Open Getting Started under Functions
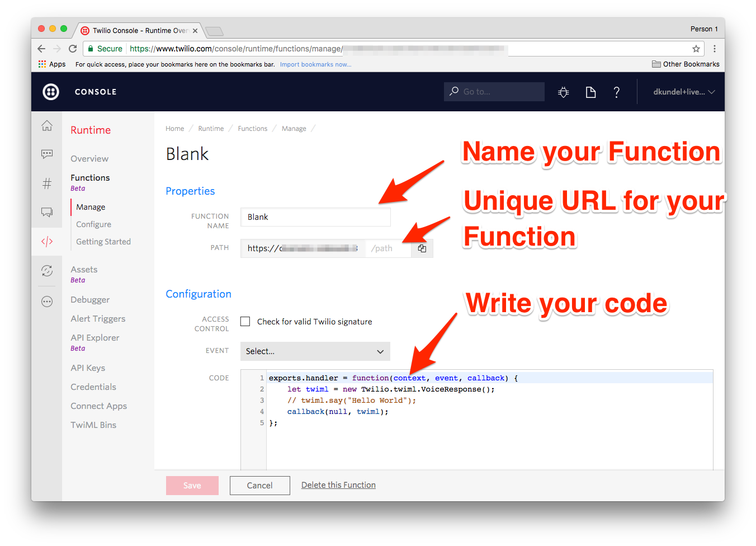This screenshot has width=756, height=546. click(103, 242)
